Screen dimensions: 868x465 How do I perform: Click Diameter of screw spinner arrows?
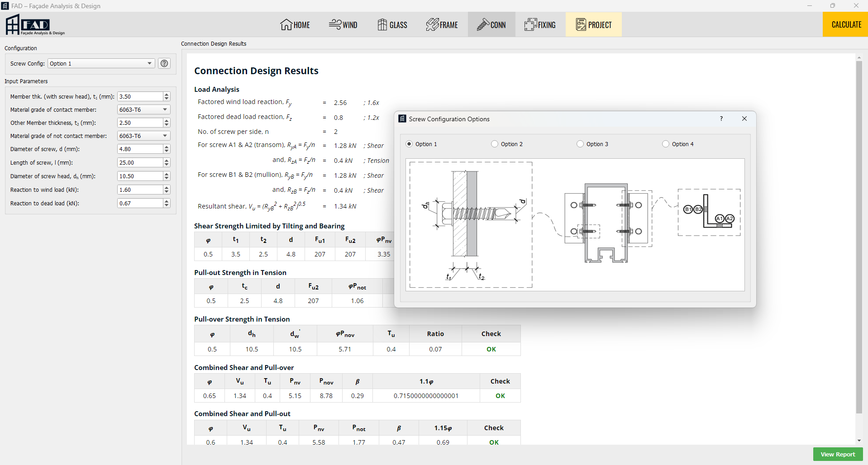tap(167, 149)
